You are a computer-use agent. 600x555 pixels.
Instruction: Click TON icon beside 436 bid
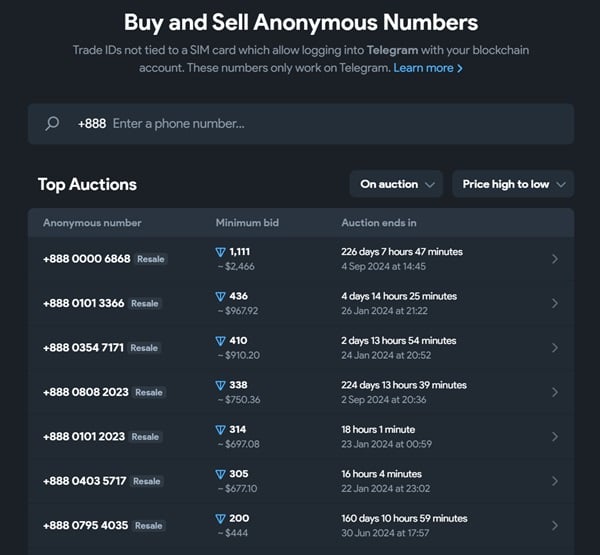(221, 297)
